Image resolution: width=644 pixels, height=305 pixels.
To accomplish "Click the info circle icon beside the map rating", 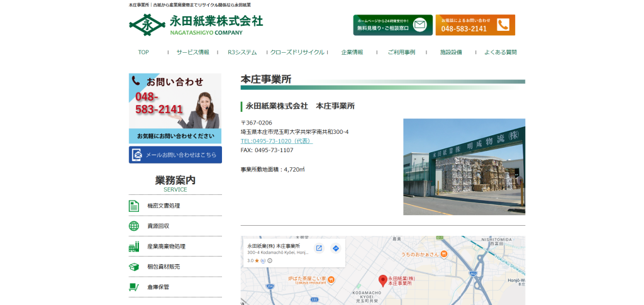I will (270, 261).
